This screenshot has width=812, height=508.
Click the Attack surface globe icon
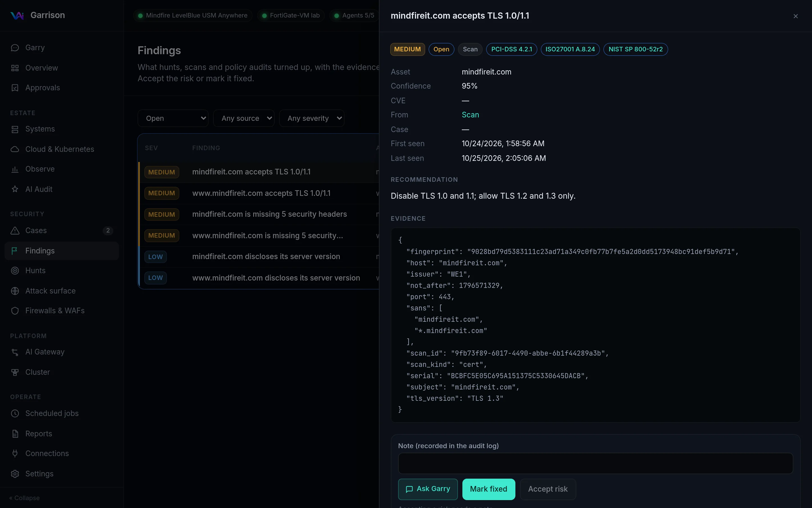coord(15,291)
